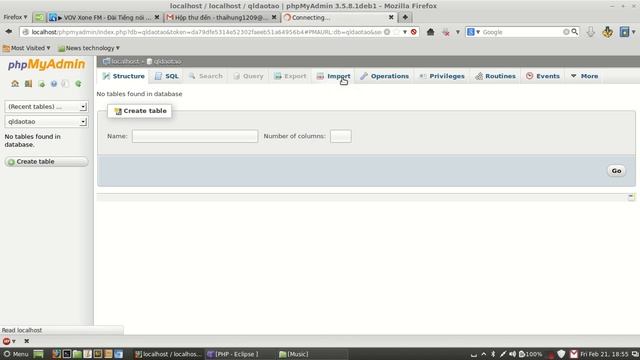
Task: Click the browser back arrow
Action: 9,32
